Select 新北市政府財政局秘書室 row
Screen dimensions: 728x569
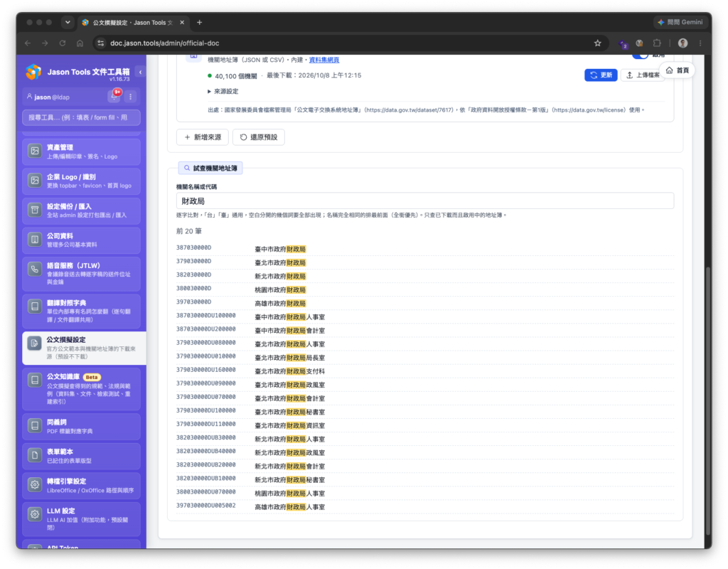425,479
